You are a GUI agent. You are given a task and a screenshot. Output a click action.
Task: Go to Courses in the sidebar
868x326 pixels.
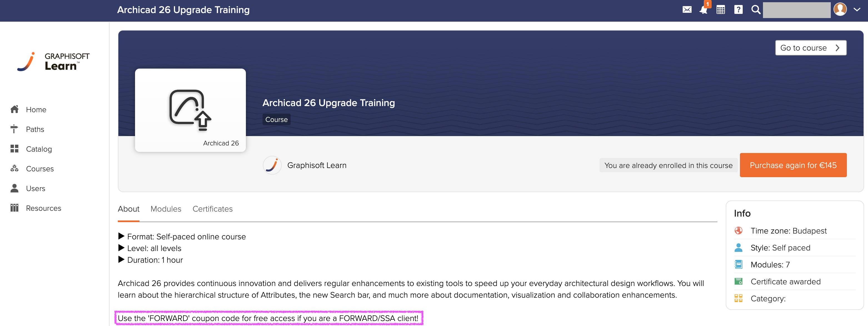(x=40, y=168)
